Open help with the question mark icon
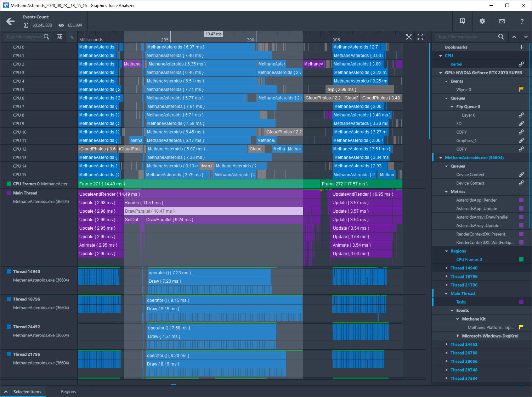The image size is (532, 397). (x=522, y=21)
